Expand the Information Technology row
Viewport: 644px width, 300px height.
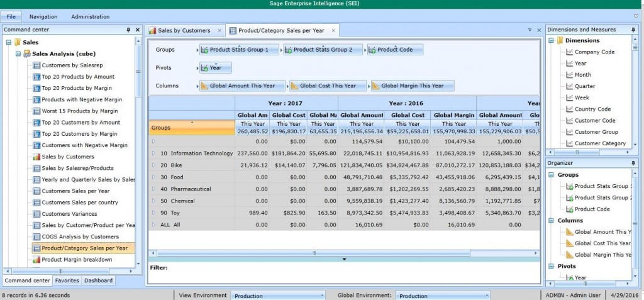pos(153,153)
